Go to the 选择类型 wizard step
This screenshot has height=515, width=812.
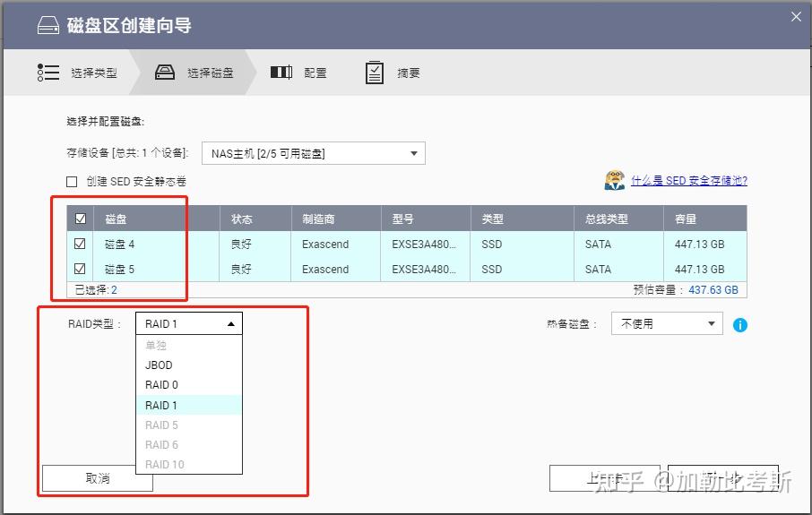(94, 73)
